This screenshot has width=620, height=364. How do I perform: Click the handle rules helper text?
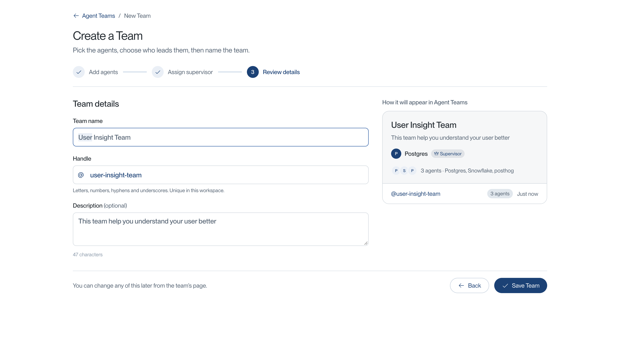coord(149,190)
